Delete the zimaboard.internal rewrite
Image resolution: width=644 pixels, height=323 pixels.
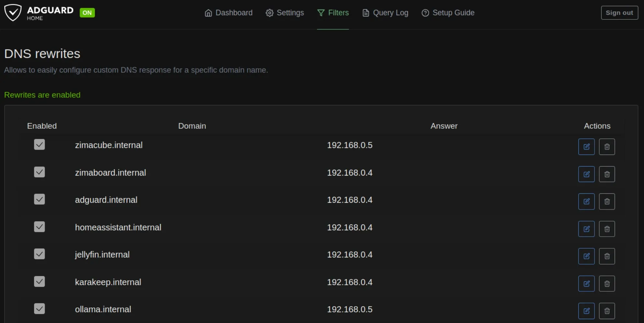tap(607, 174)
